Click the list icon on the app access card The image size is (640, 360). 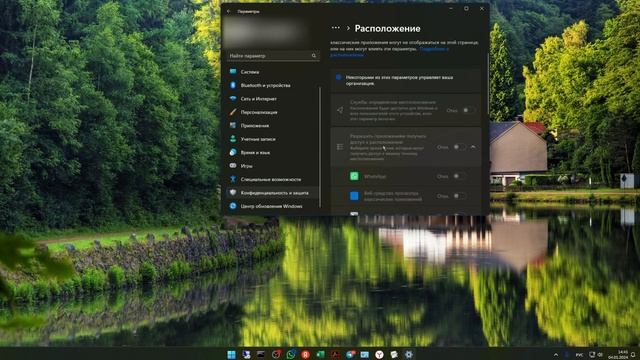coord(340,147)
